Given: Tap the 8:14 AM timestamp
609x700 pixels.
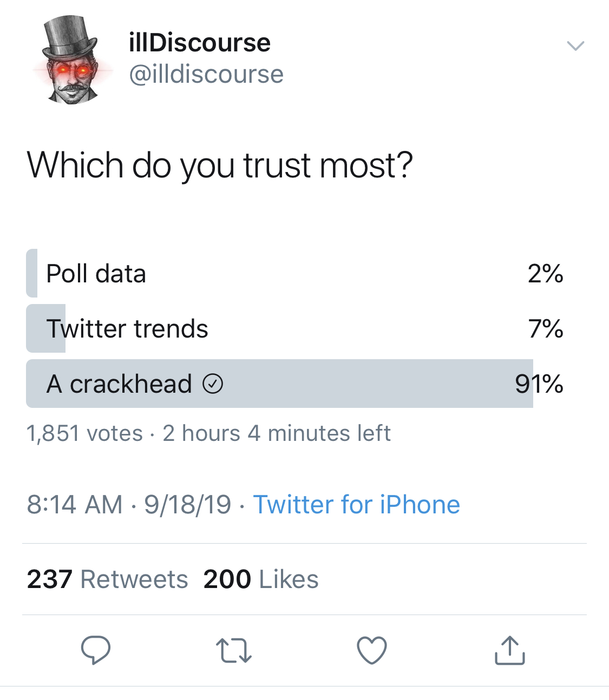Looking at the screenshot, I should (75, 505).
